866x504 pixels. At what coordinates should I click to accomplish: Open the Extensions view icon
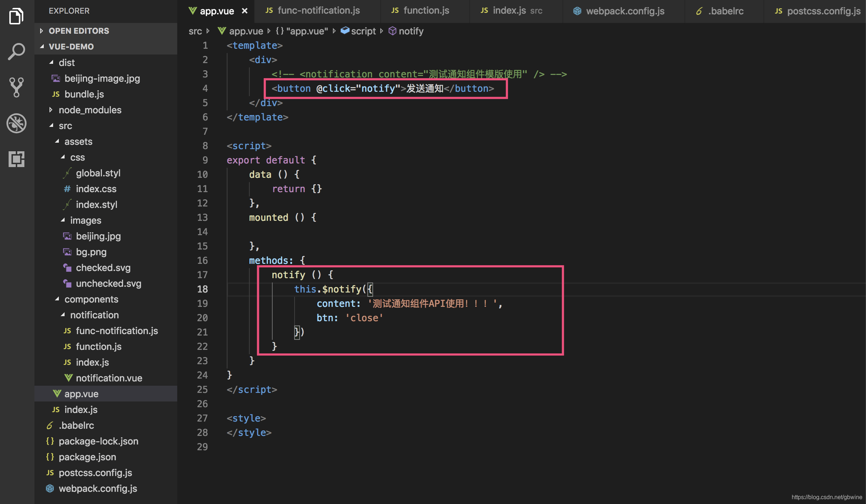[x=16, y=159]
